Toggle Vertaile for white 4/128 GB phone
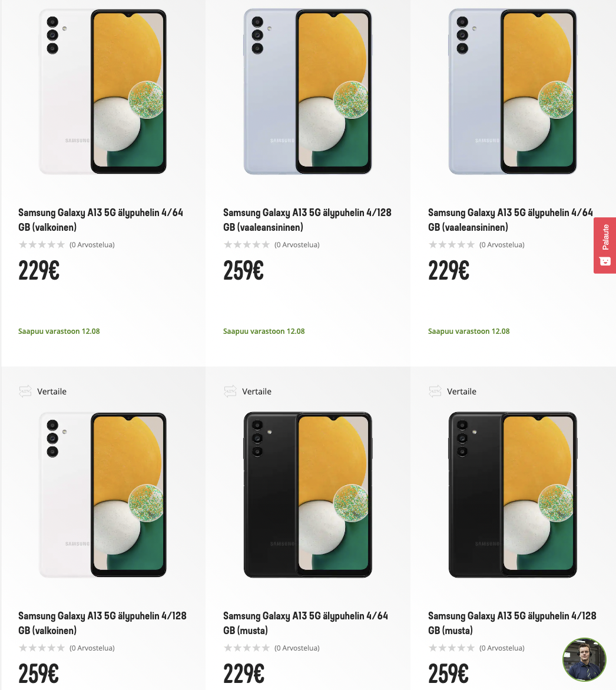 [x=52, y=392]
